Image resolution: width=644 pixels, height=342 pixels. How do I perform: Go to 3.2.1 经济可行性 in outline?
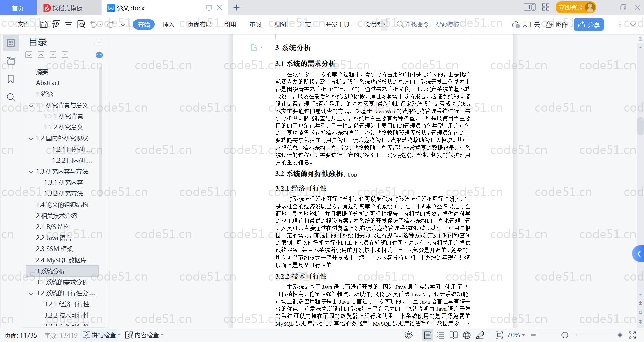coord(66,304)
